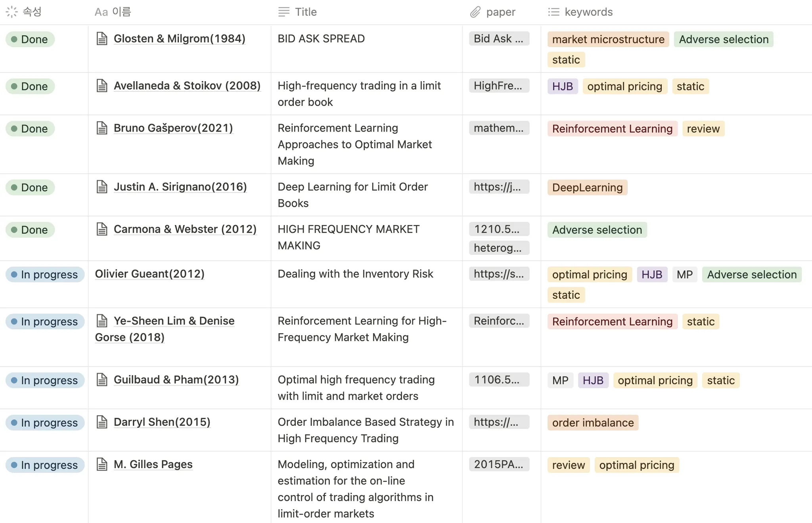Click the Dealing with the Inventory Risk title cell
Viewport: 812px width, 523px height.
[x=355, y=274]
